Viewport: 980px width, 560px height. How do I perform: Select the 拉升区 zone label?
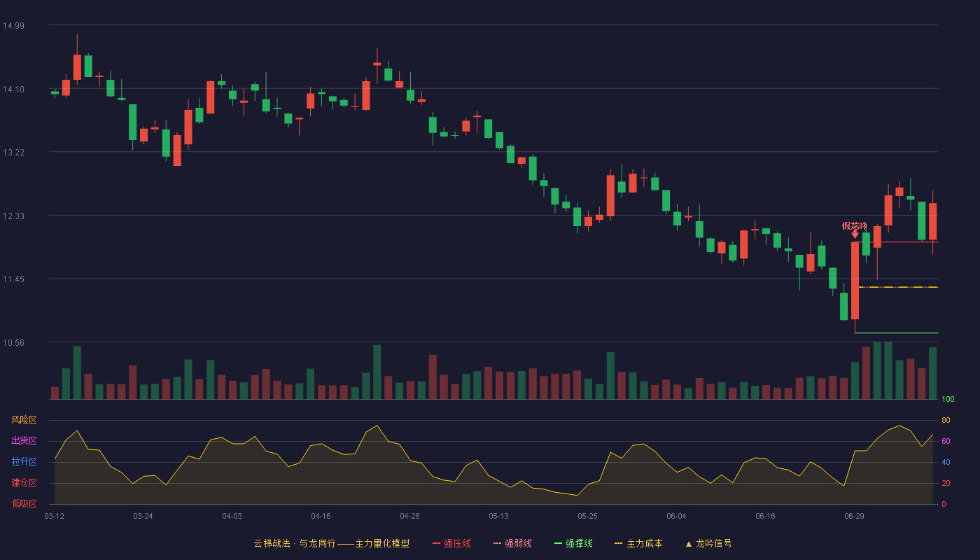24,462
